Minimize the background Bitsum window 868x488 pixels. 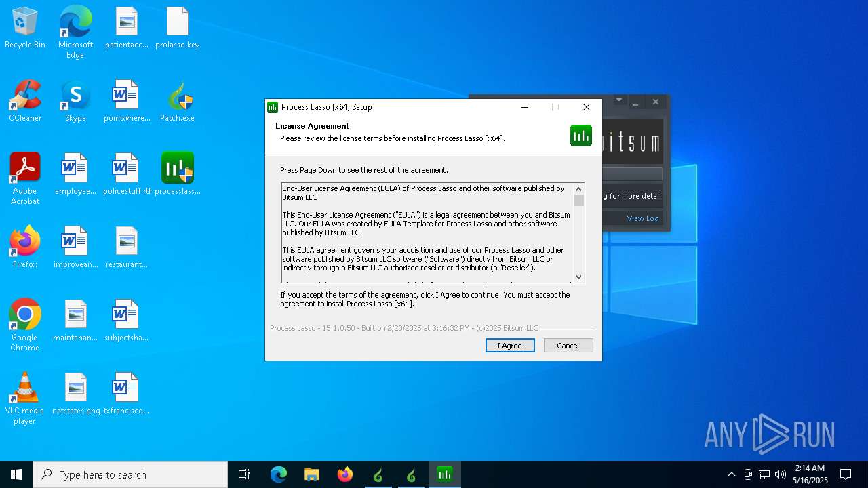(636, 102)
